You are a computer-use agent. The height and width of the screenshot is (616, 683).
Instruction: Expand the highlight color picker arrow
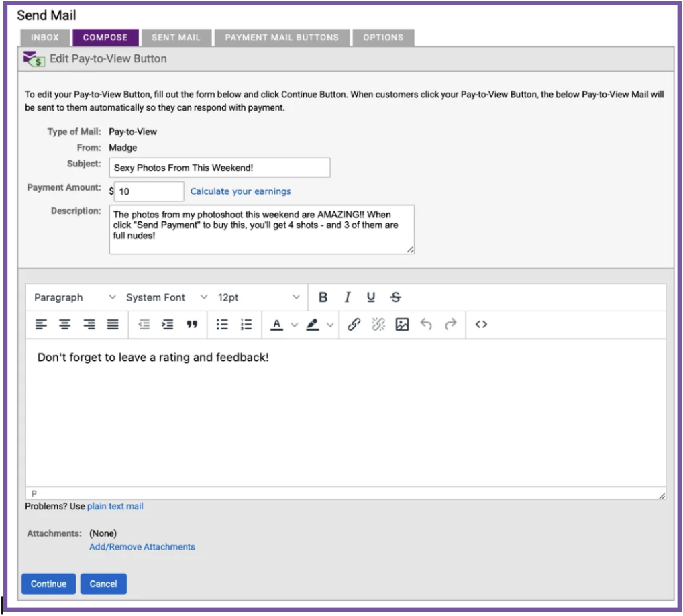[x=330, y=325]
